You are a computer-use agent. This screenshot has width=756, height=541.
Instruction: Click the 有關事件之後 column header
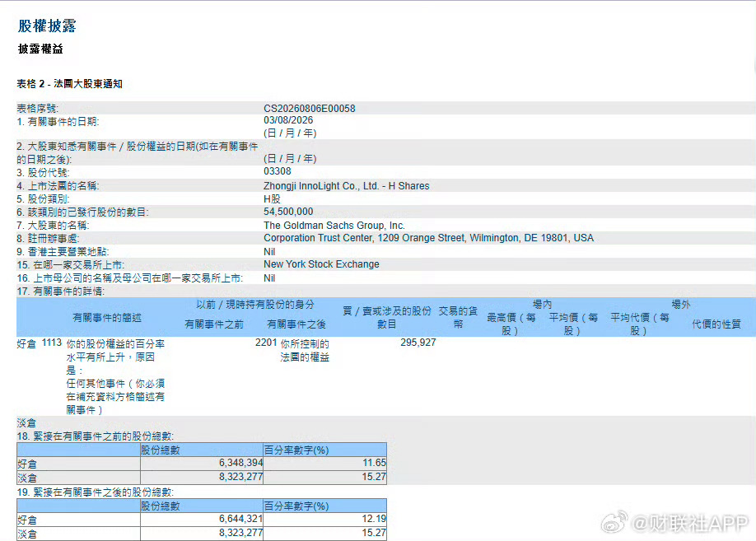coord(296,324)
